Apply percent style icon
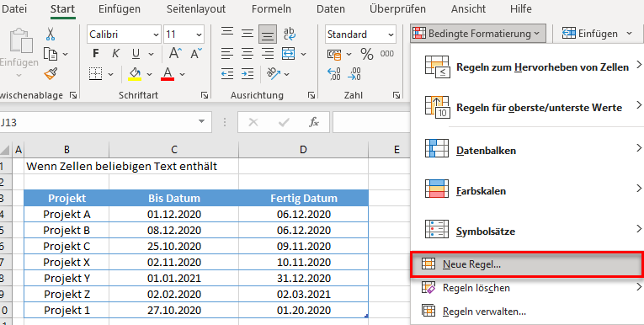 tap(366, 54)
